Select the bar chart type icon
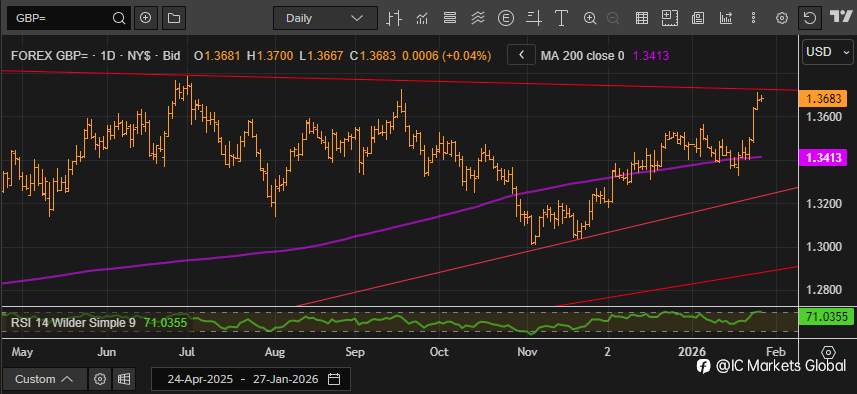Viewport: 857px width, 394px height. [x=394, y=18]
